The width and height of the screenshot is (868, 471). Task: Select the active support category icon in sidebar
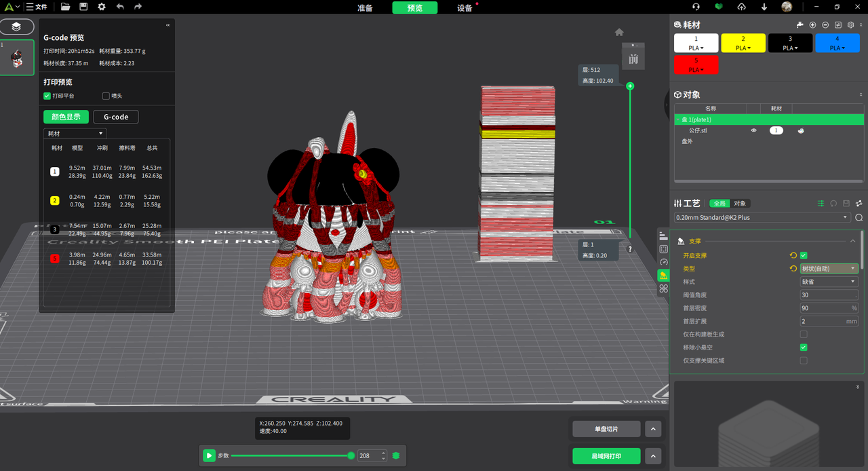pos(663,276)
